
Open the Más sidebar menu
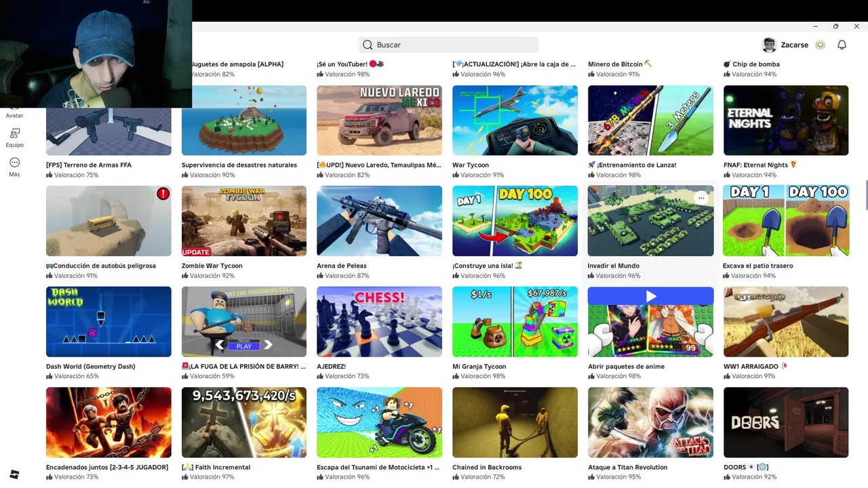coord(15,167)
